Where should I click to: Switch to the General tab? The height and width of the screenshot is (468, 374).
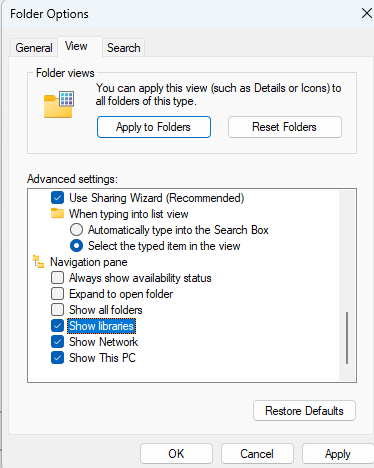[x=34, y=48]
